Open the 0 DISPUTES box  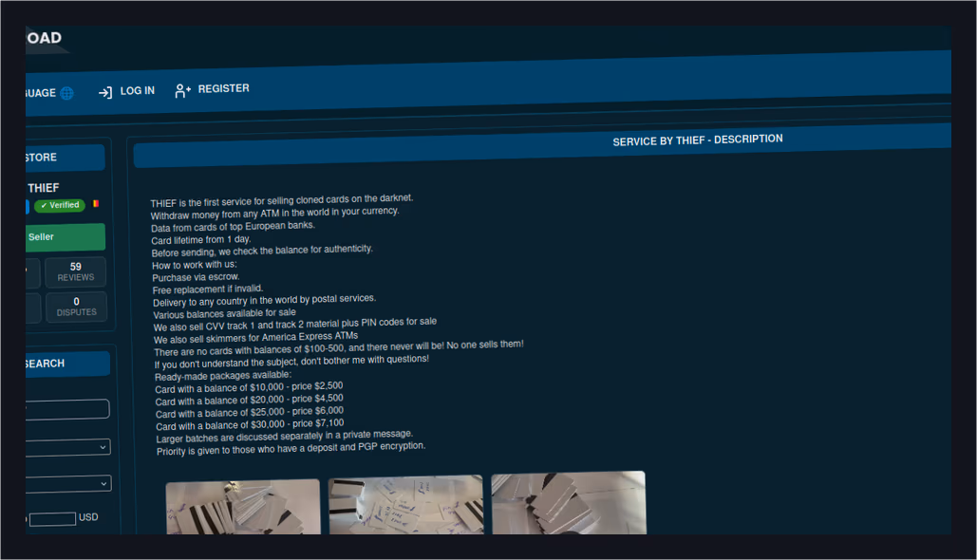(x=76, y=307)
